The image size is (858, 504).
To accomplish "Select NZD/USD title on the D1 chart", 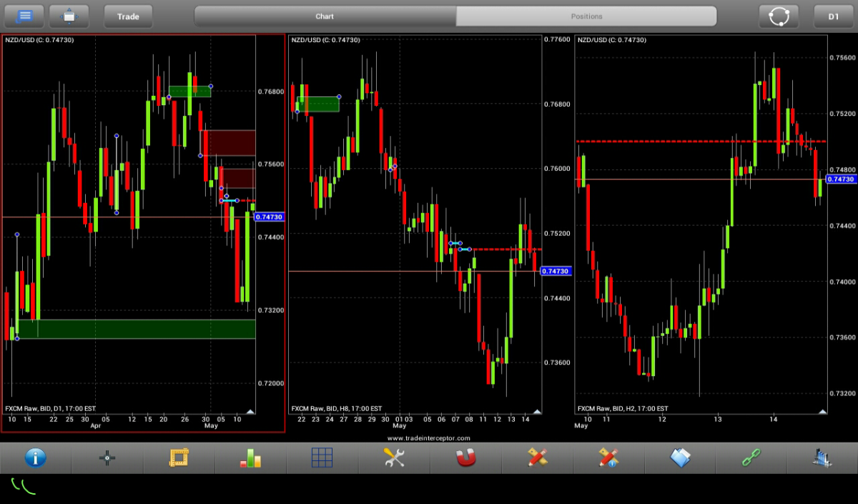I will [x=39, y=40].
